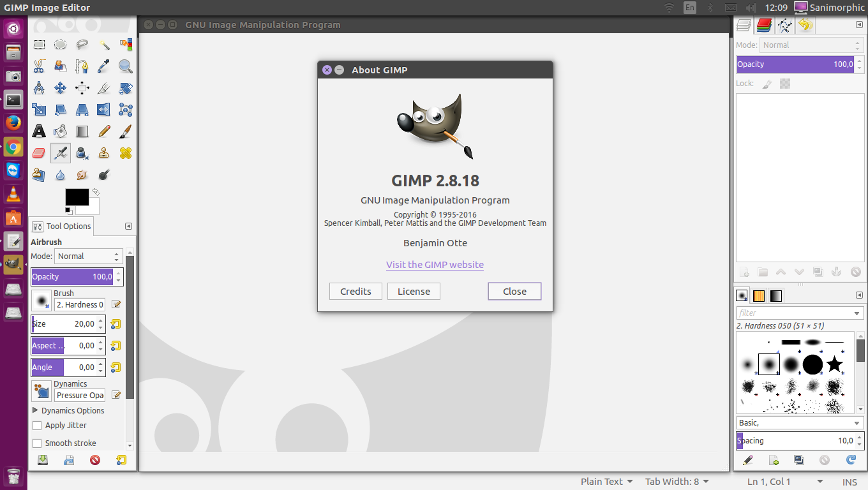Image resolution: width=868 pixels, height=490 pixels.
Task: Open the Plain Text language dropdown
Action: (607, 482)
